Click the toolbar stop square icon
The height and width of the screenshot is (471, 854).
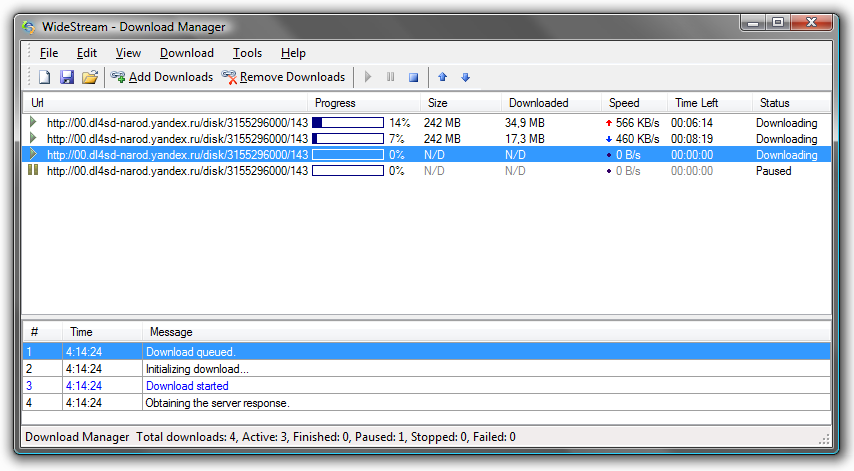[x=414, y=77]
